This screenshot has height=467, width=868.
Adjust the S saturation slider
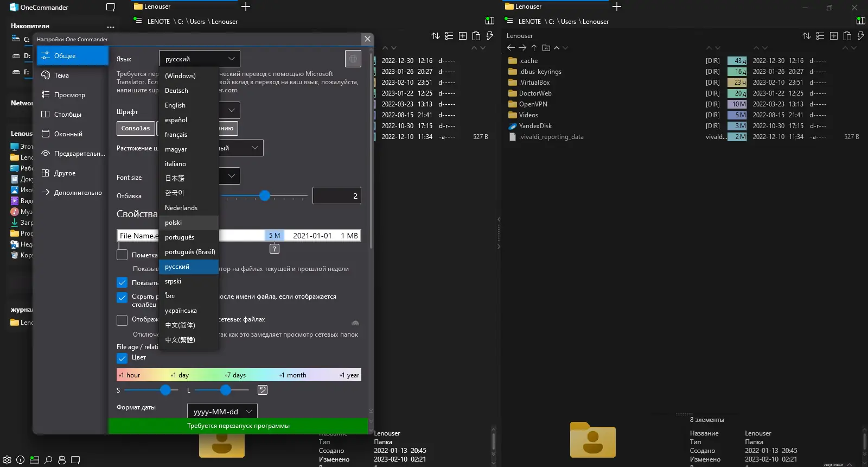coord(152,390)
